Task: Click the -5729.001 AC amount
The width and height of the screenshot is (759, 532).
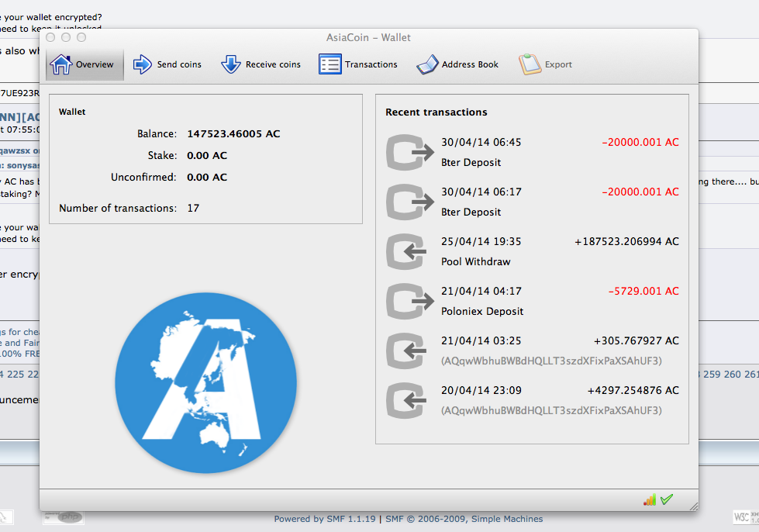Action: click(643, 291)
